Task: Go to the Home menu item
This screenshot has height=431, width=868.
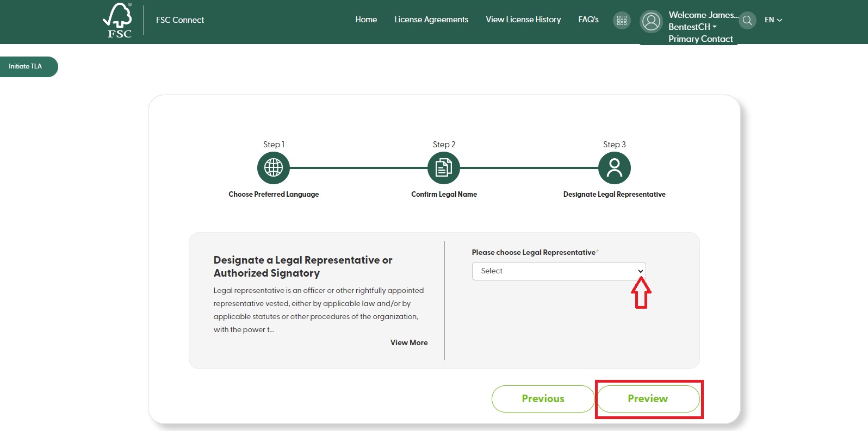Action: click(366, 20)
